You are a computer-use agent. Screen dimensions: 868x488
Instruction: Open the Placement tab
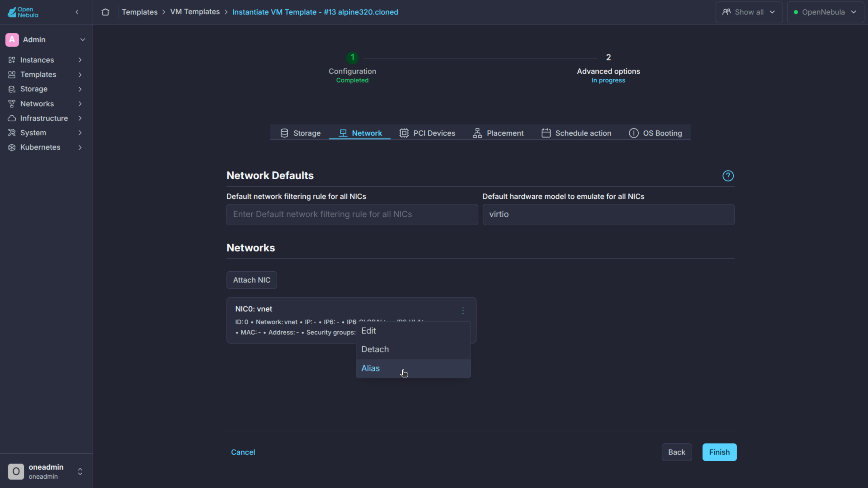point(498,133)
